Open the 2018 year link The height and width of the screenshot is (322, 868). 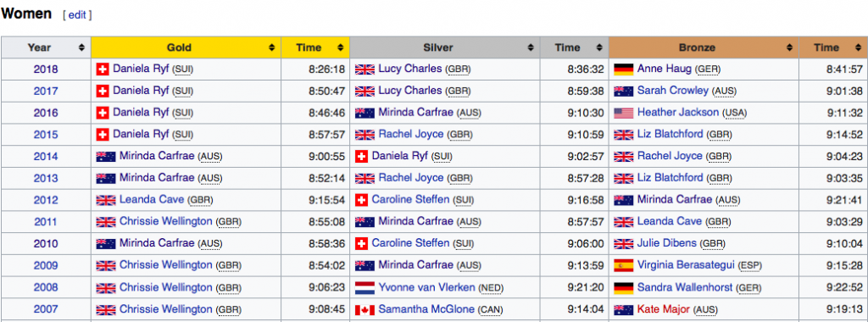46,69
